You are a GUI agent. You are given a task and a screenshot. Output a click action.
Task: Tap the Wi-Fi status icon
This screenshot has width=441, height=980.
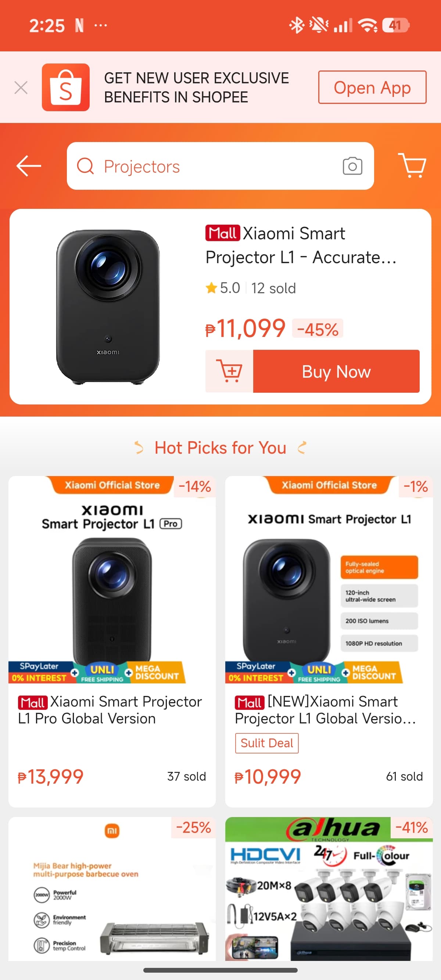coord(368,25)
